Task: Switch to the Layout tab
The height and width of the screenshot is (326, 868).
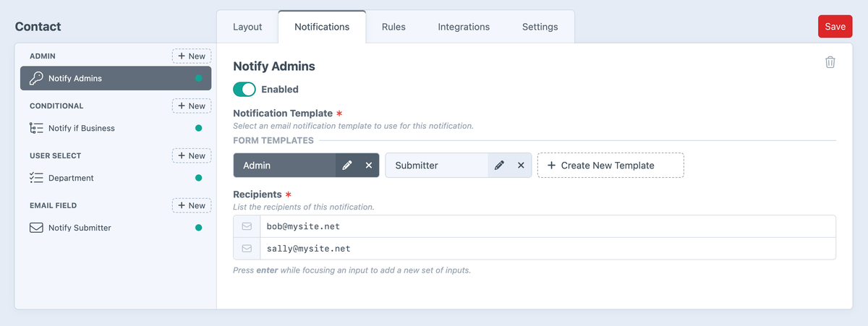Action: pyautogui.click(x=247, y=27)
